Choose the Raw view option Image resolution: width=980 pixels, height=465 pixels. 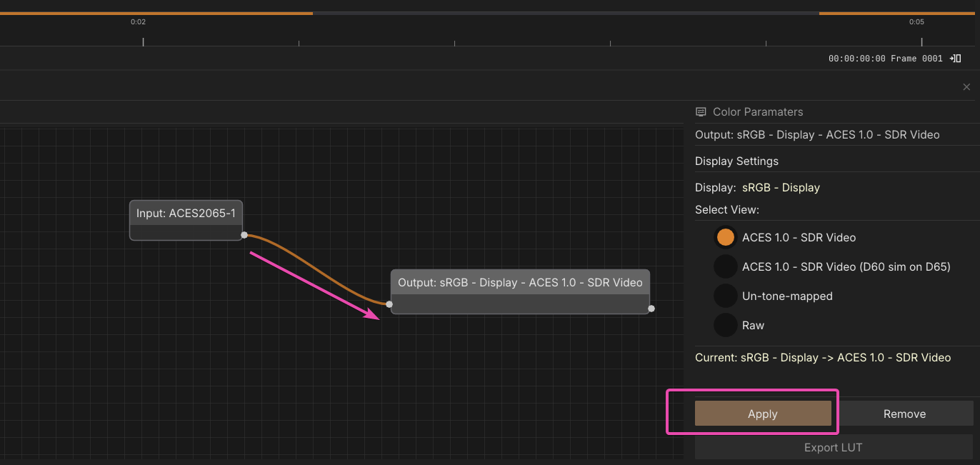726,325
